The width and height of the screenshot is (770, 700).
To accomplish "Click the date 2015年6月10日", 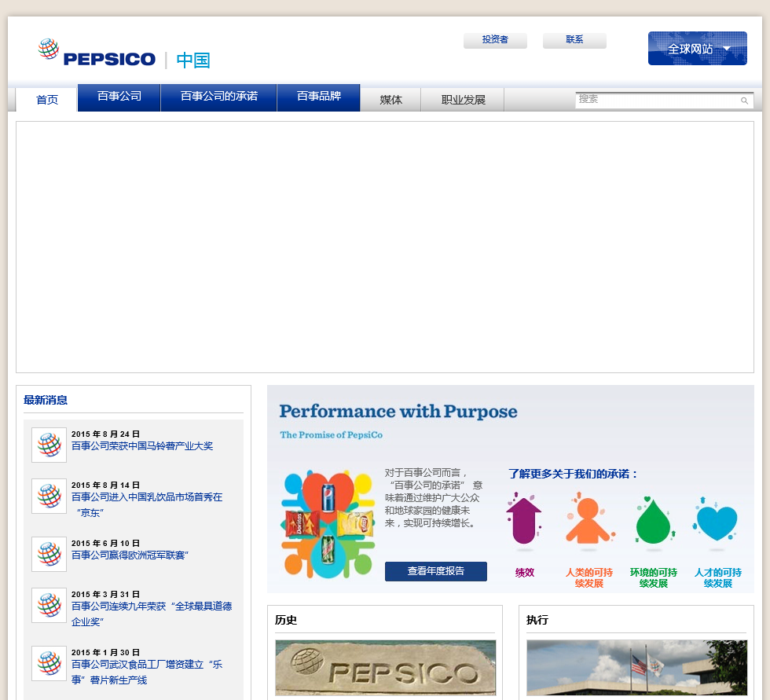I will click(105, 544).
